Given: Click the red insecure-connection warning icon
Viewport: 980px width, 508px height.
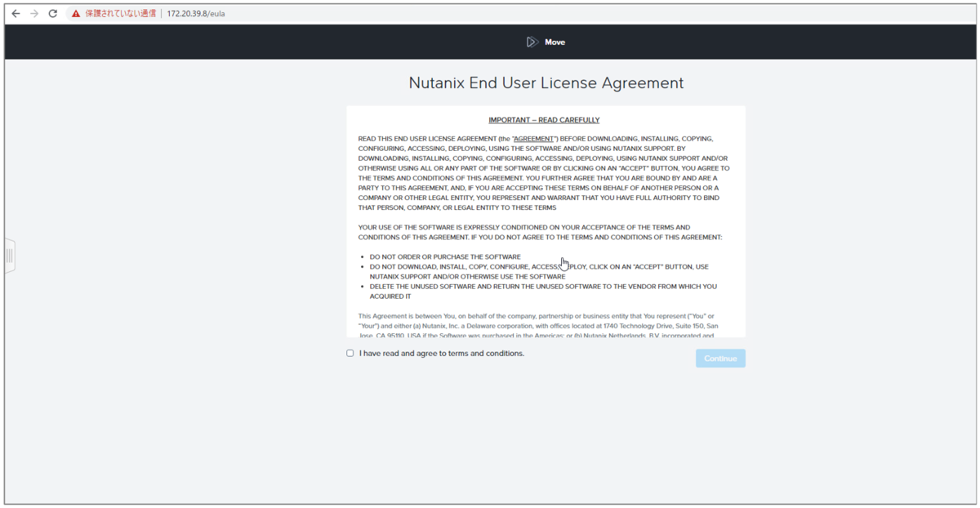Looking at the screenshot, I should [76, 14].
